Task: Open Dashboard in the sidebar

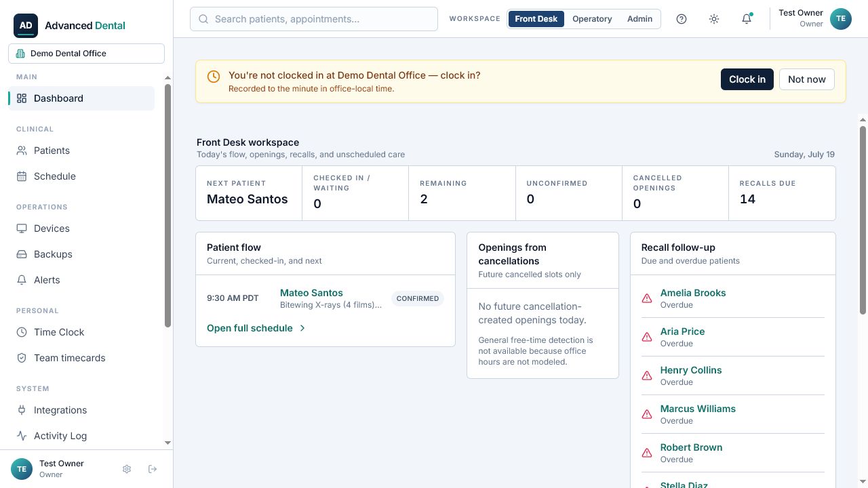Action: point(81,98)
